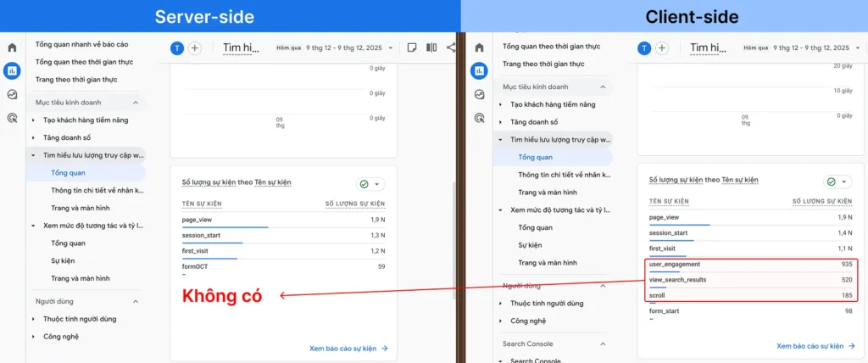The image size is (868, 363).
Task: Click the T segment avatar in Client-side
Action: [x=644, y=48]
